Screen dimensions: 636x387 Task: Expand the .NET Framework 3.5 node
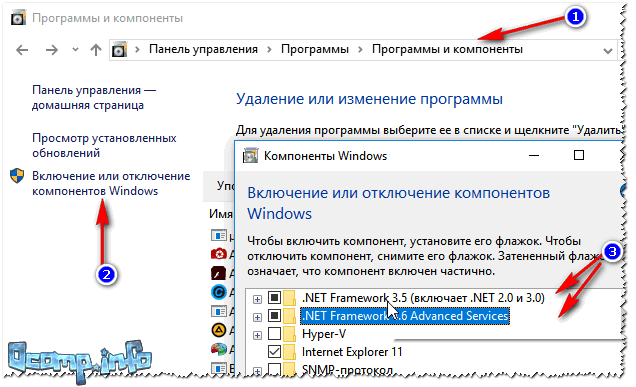point(257,299)
